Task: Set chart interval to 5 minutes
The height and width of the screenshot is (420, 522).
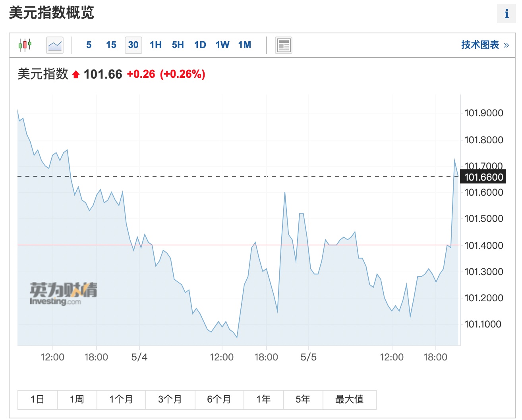Action: point(89,45)
